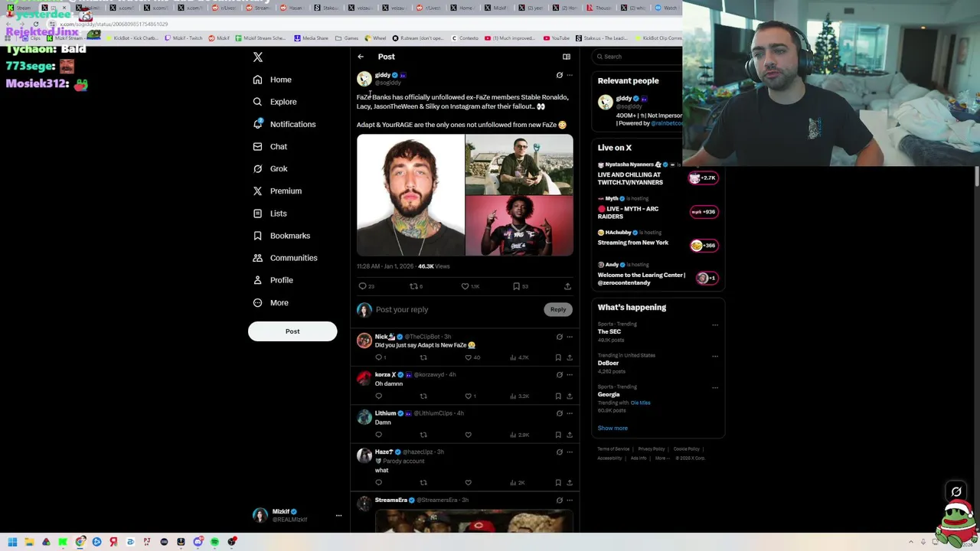Click the large Post button
Screen dimensions: 980x551
click(x=292, y=331)
